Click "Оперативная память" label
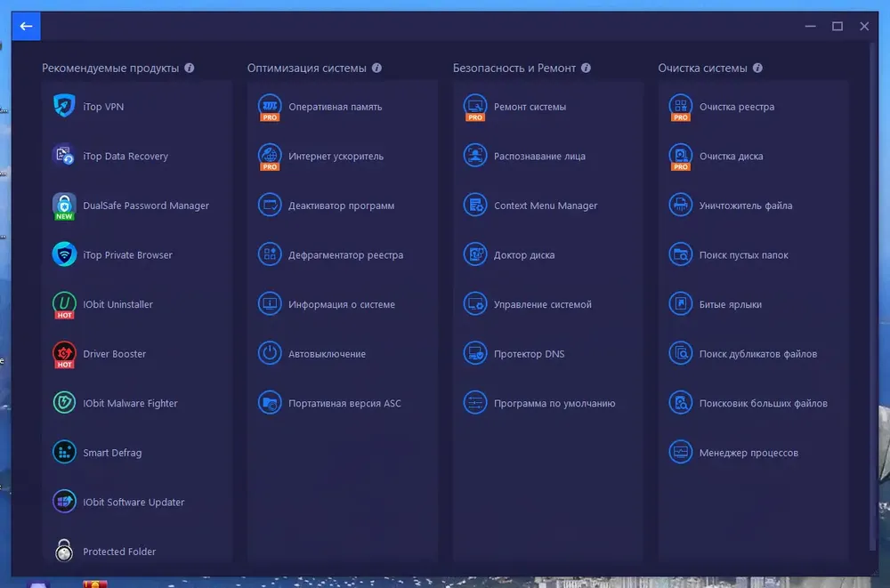This screenshot has height=588, width=890. point(335,107)
